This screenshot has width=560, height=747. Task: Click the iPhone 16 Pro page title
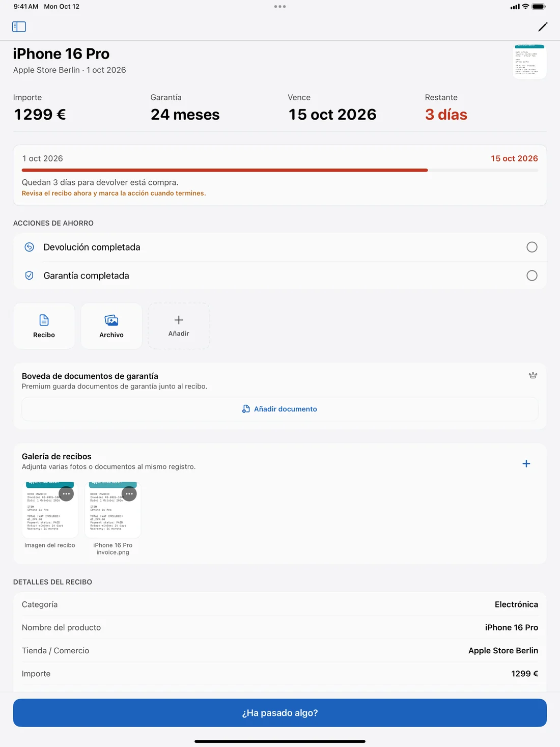61,53
